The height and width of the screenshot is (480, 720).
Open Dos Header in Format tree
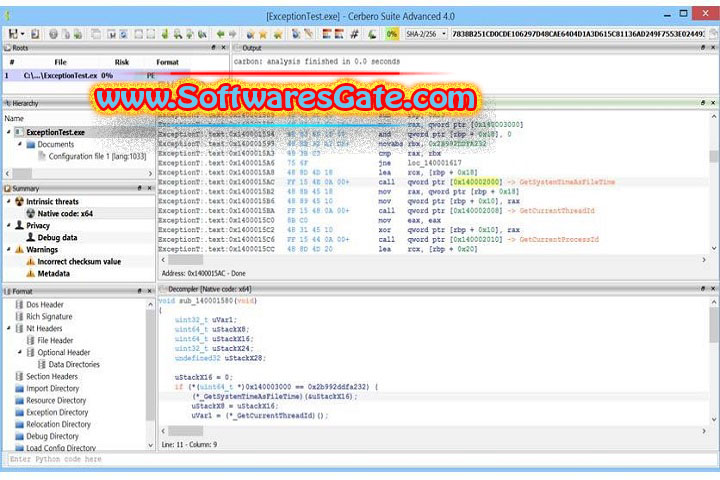click(45, 305)
